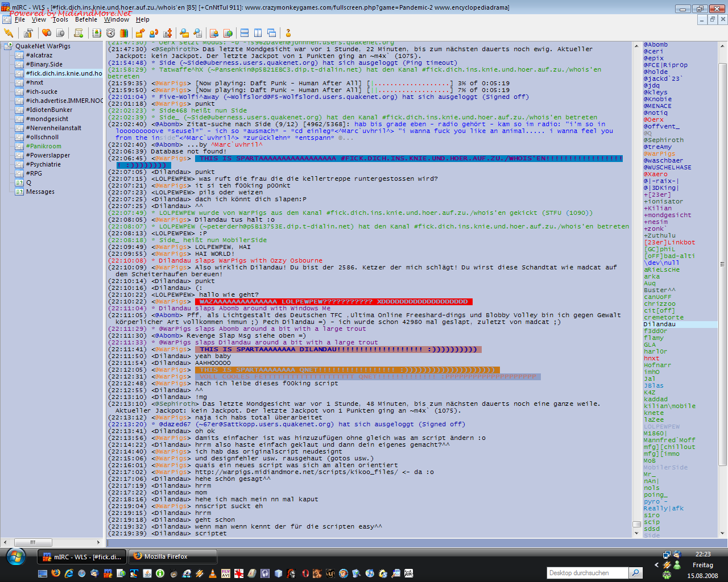The width and height of the screenshot is (728, 582).
Task: Open the Timer alarm clock icon
Action: (x=110, y=33)
